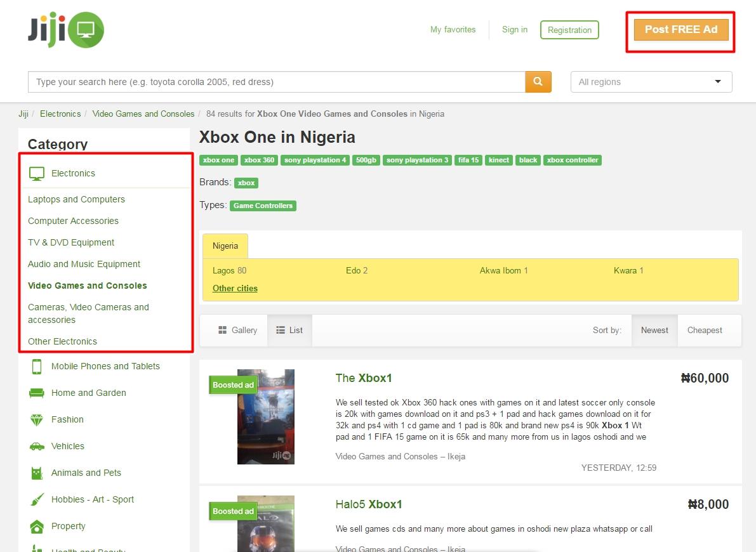756x552 pixels.
Task: Click the Registration button
Action: (569, 30)
